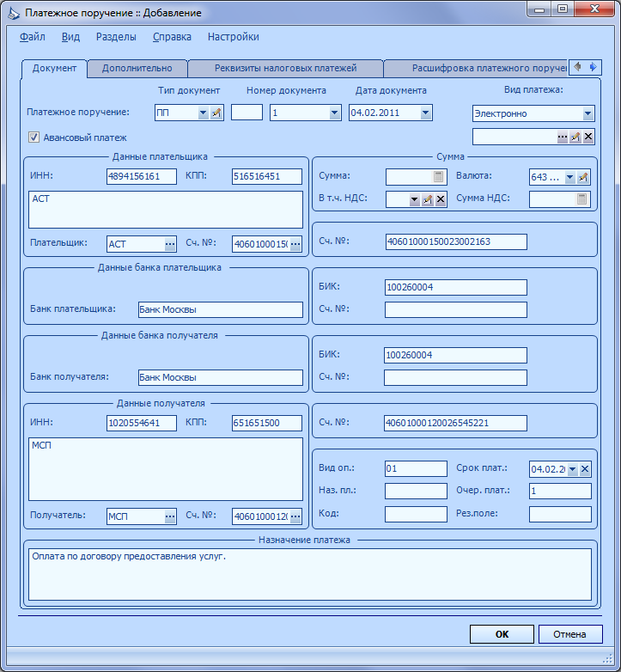Image resolution: width=621 pixels, height=672 pixels.
Task: Open calculator icon in Сумма НДС field
Action: (581, 199)
